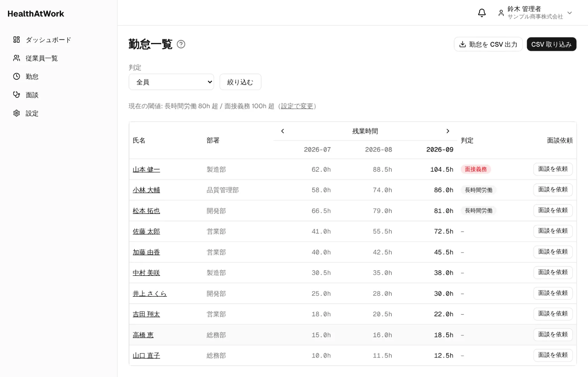This screenshot has width=588, height=377.
Task: Open employee link 井上 さくら
Action: [x=150, y=294]
